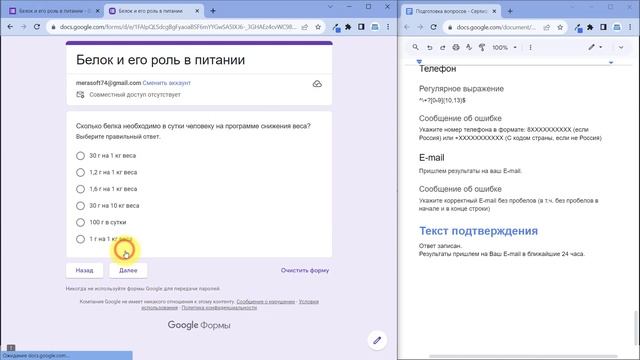
Task: Open "Политика конфиденциальности" link
Action: pyautogui.click(x=219, y=308)
